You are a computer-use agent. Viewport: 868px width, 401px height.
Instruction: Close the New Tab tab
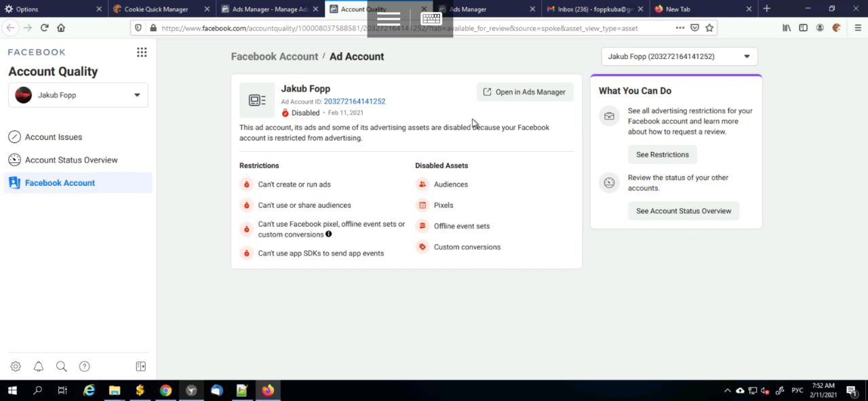click(749, 9)
